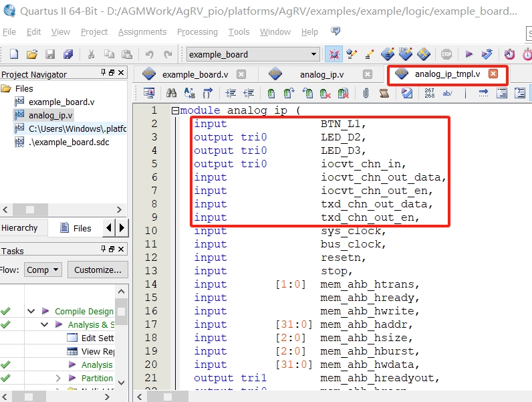The width and height of the screenshot is (532, 402).
Task: Click Tasks panel vertical scrollbar down arrow
Action: coord(121,383)
